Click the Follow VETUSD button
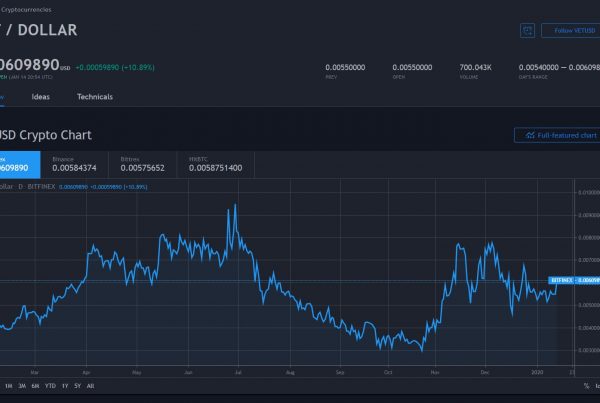 tap(571, 31)
